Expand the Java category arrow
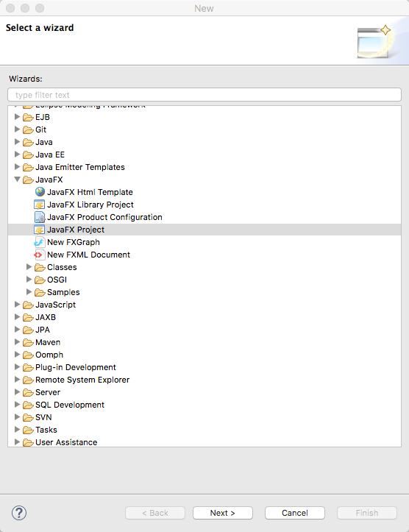Image resolution: width=409 pixels, height=532 pixels. coord(17,142)
